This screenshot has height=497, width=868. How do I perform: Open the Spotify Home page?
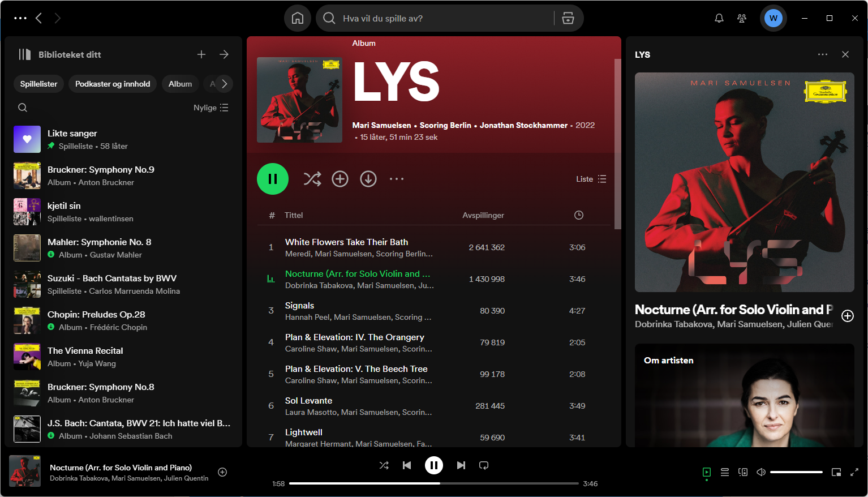coord(298,18)
